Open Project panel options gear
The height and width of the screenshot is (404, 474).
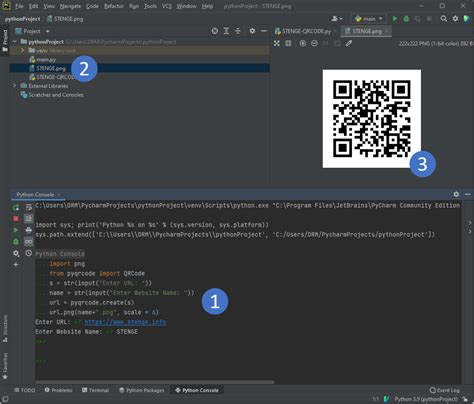pyautogui.click(x=252, y=31)
